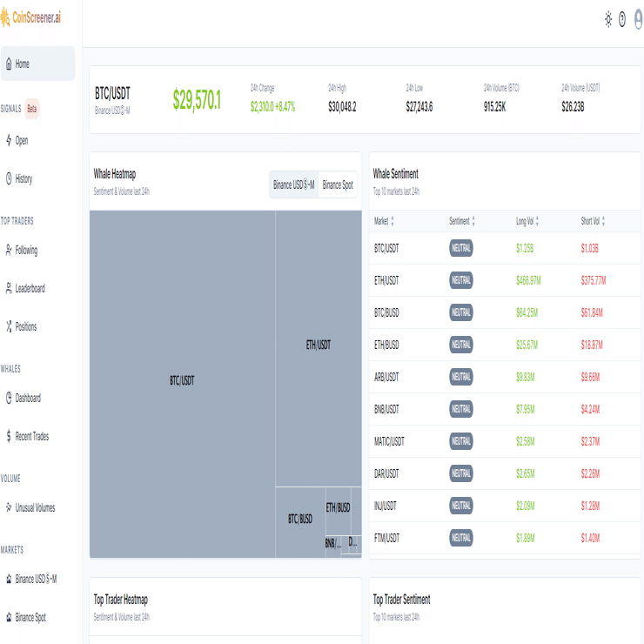Viewport: 644px width, 644px height.
Task: Sort Whale Sentiment by Sentiment column
Action: (462, 221)
